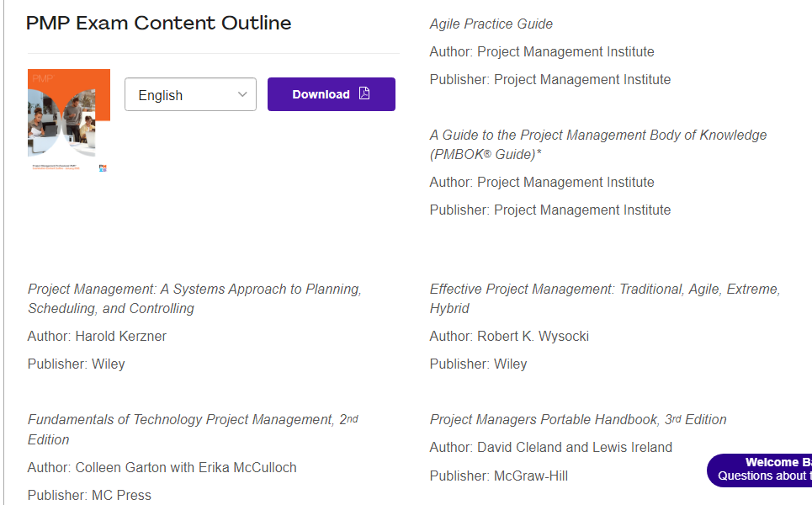
Task: Click the Author: Robert K. Wysocki line
Action: tap(509, 336)
